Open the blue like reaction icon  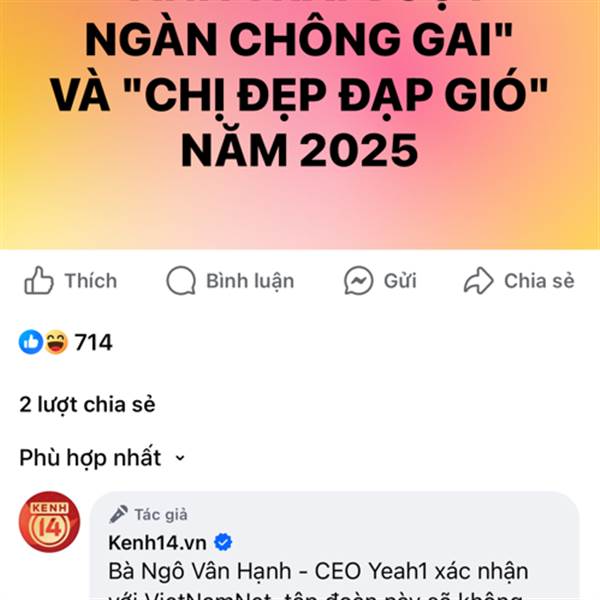click(x=31, y=342)
